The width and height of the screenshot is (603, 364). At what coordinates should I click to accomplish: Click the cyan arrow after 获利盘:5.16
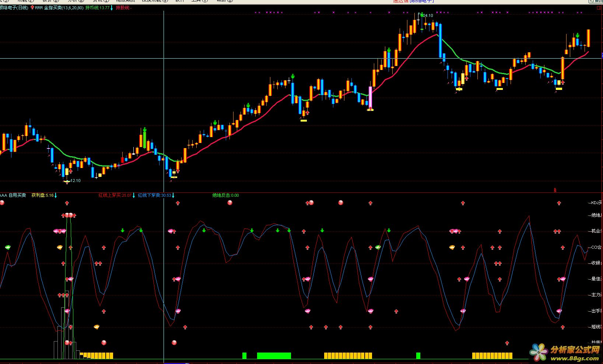(56, 195)
